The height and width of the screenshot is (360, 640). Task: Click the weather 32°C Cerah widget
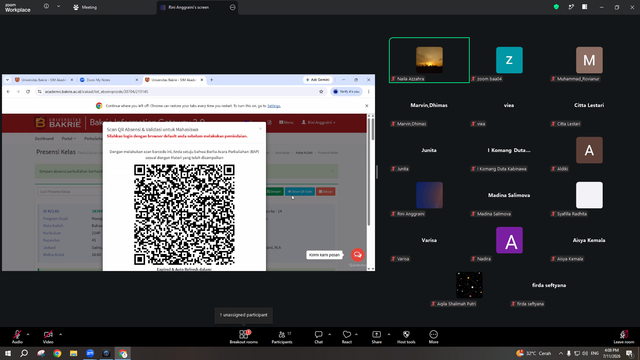coord(534,353)
